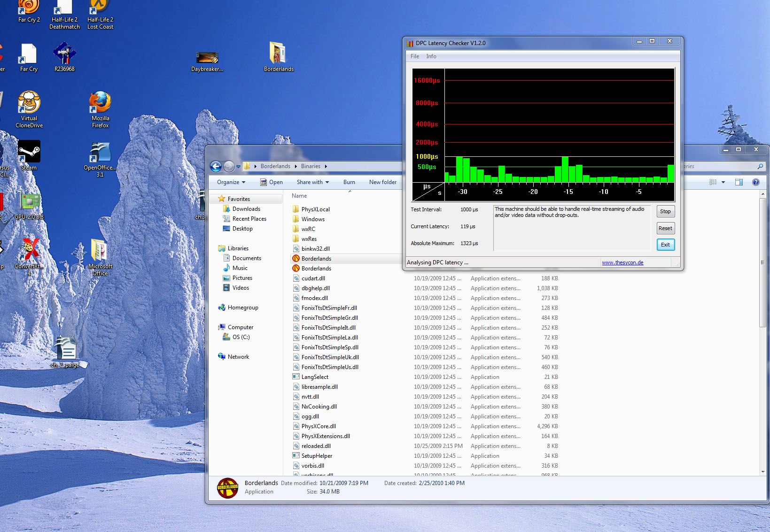
Task: Open the view options dropdown arrow
Action: [723, 182]
